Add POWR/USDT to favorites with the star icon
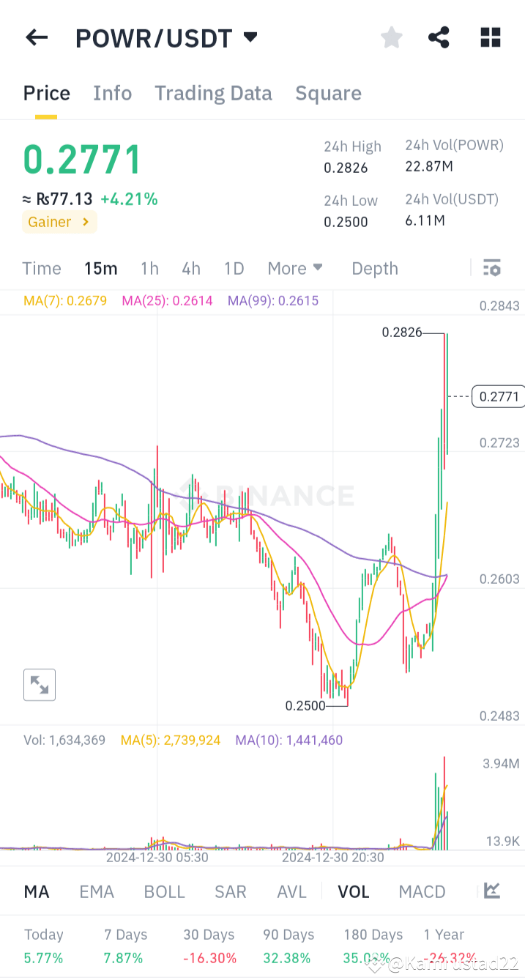525x980 pixels. [391, 37]
